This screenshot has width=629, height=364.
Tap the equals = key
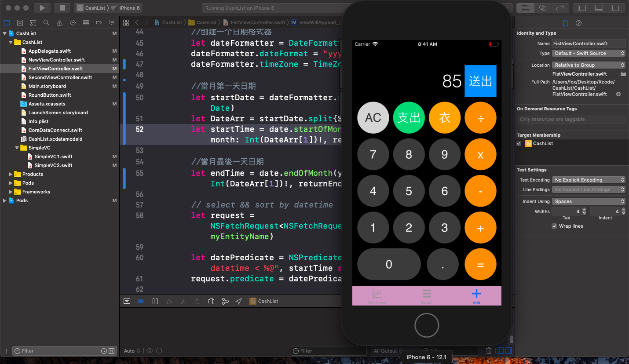coord(480,265)
